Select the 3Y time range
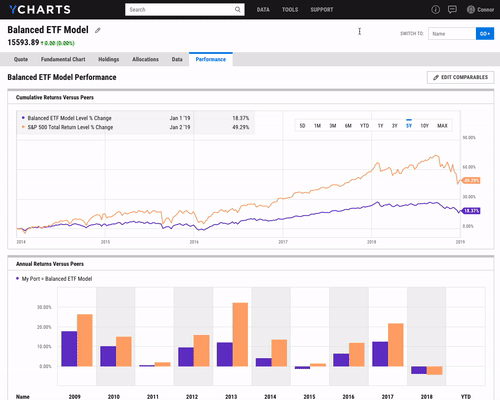This screenshot has width=500, height=400. point(395,126)
